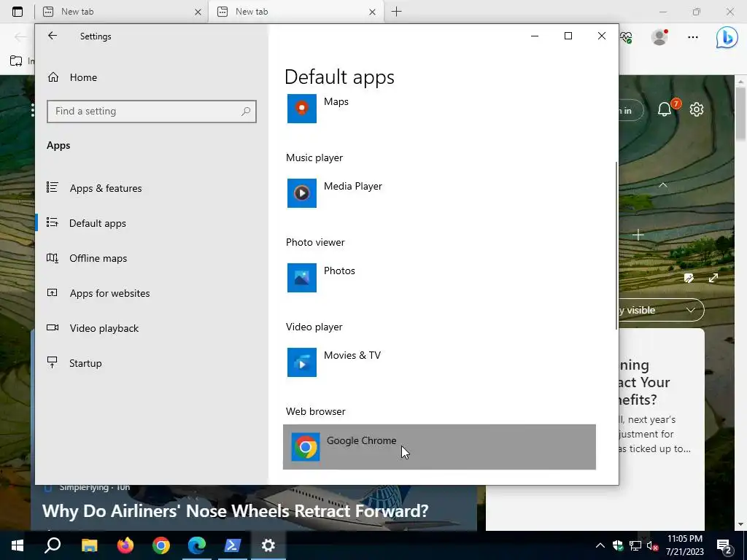Click the Startup icon in sidebar

pos(53,362)
